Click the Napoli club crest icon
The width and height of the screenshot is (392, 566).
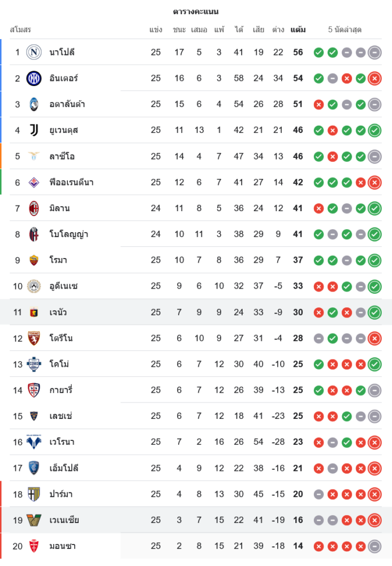point(34,52)
